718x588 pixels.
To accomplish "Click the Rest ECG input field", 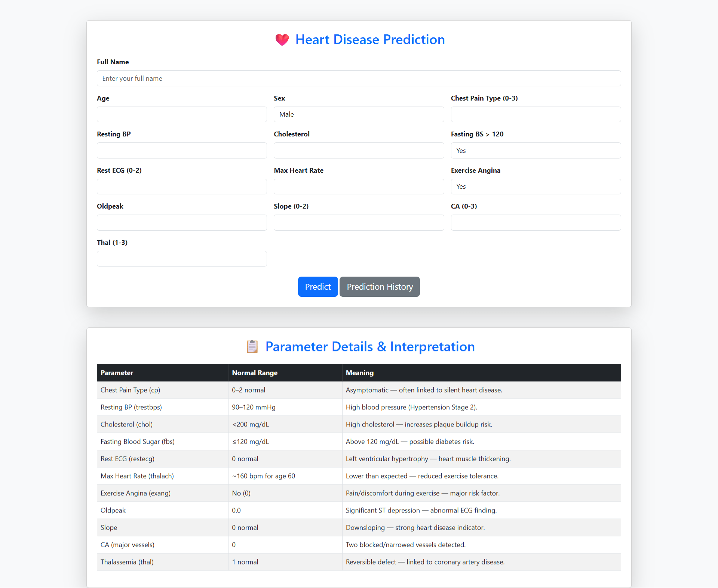I will click(182, 186).
